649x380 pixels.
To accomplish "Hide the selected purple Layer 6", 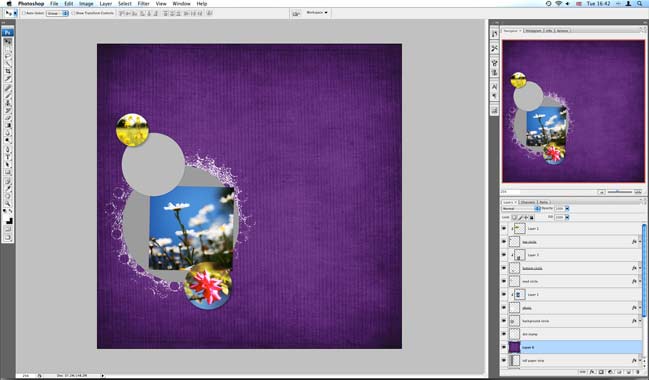I will click(x=504, y=347).
